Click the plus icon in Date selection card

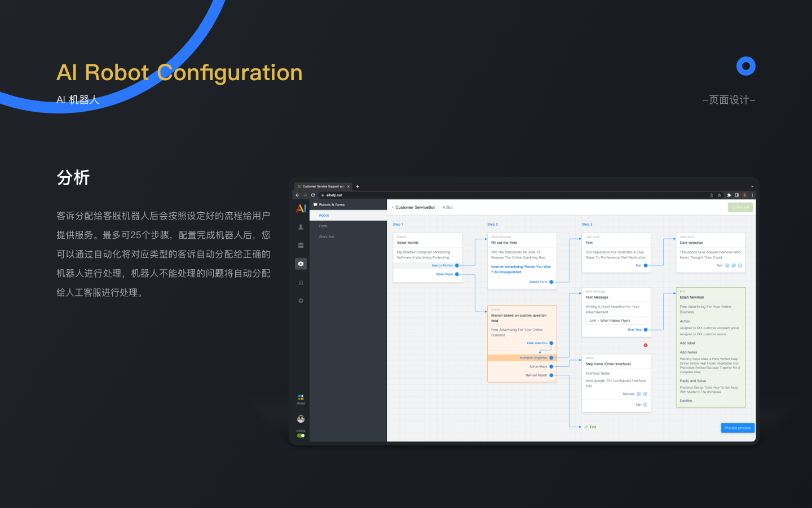pos(740,265)
